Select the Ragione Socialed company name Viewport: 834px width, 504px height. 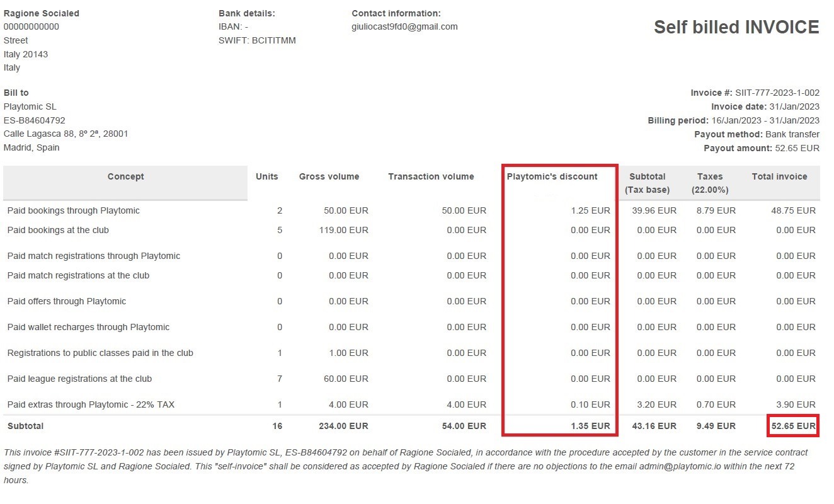[41, 13]
